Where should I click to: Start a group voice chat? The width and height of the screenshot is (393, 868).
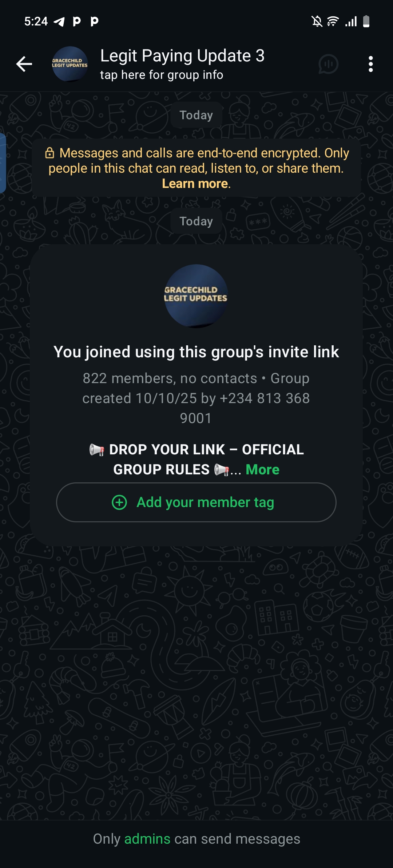coord(328,64)
